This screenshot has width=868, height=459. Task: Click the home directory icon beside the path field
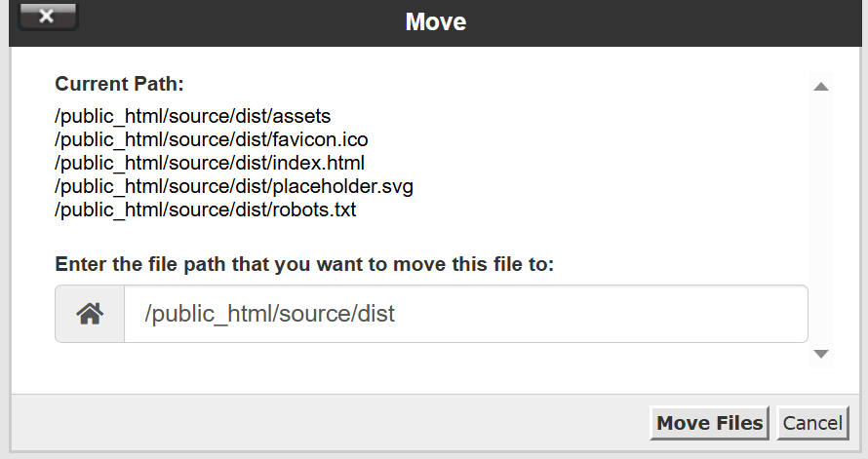point(90,314)
